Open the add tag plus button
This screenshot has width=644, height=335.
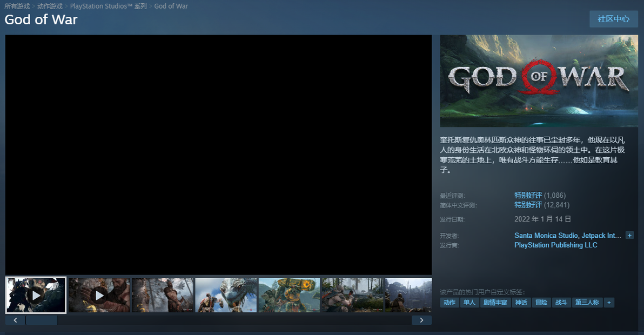point(609,303)
